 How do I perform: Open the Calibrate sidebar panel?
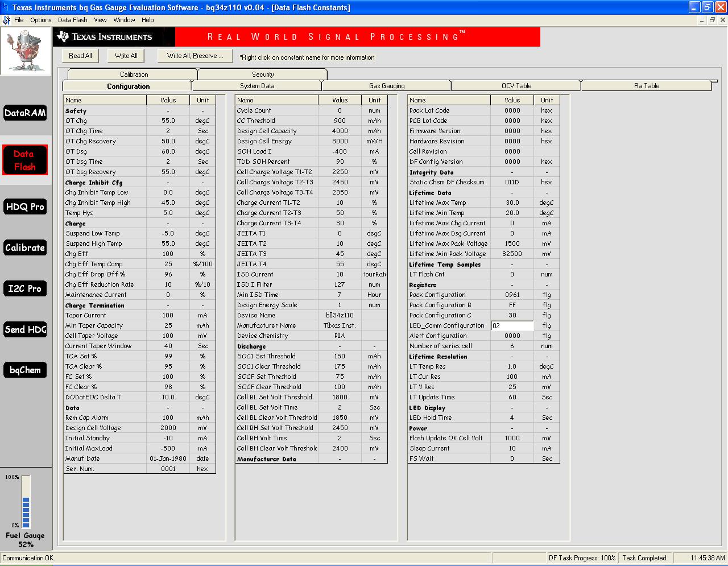(x=25, y=247)
